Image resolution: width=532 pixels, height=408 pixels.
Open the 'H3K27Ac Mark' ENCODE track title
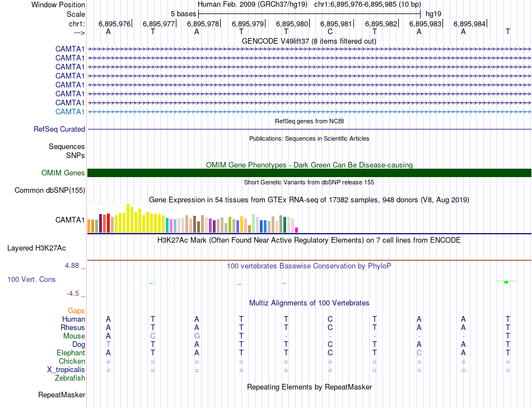pos(309,240)
